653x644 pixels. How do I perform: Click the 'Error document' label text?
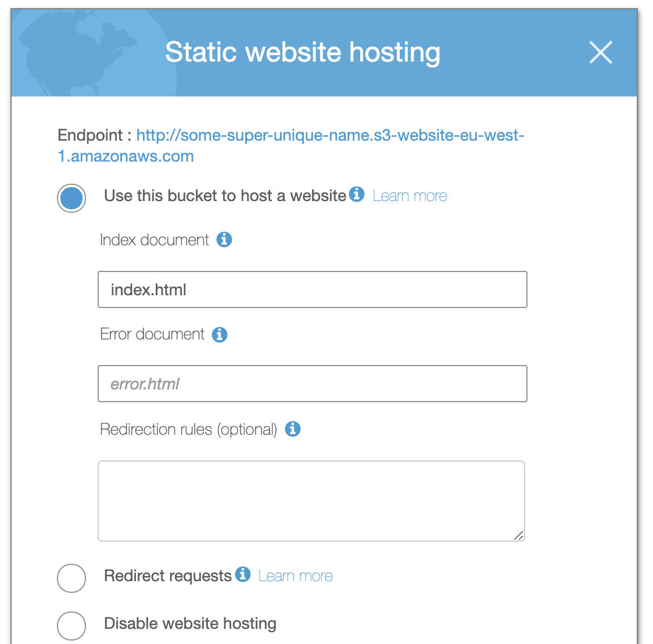tap(152, 334)
